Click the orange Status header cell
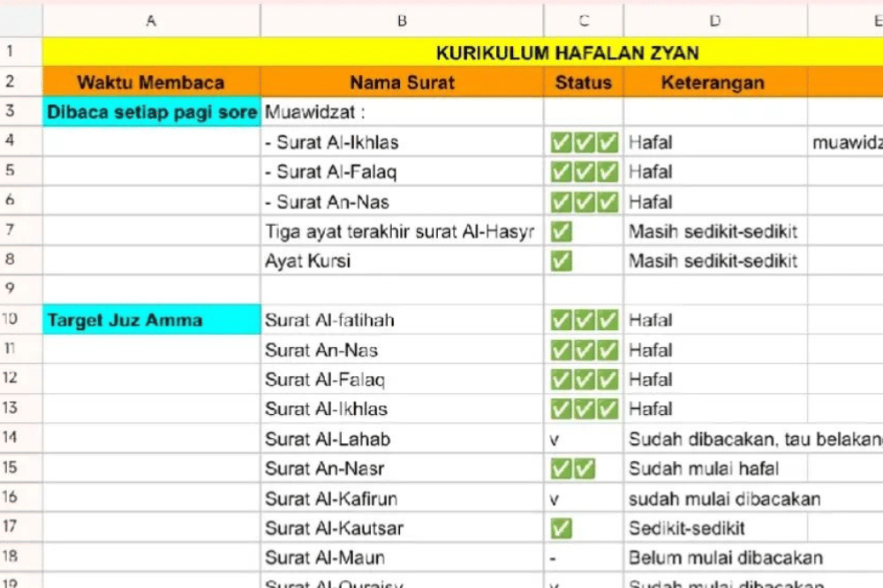Screen dimensions: 883x588 coord(583,82)
